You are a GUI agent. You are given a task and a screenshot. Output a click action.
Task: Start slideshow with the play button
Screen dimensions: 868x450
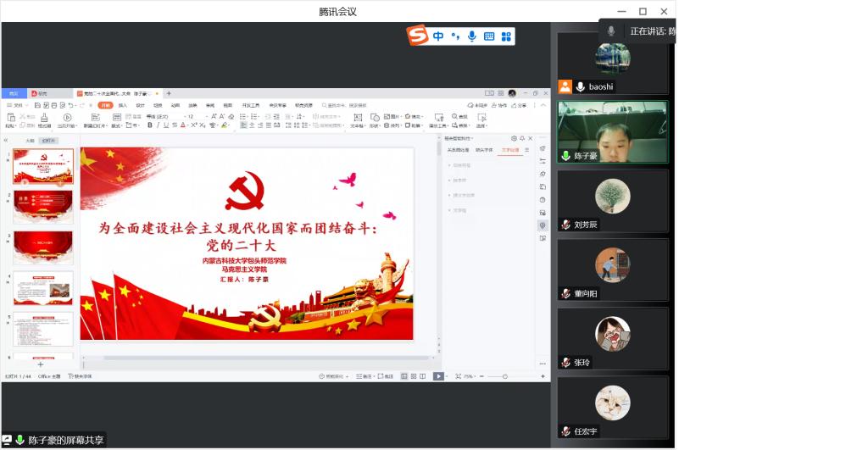pos(438,376)
